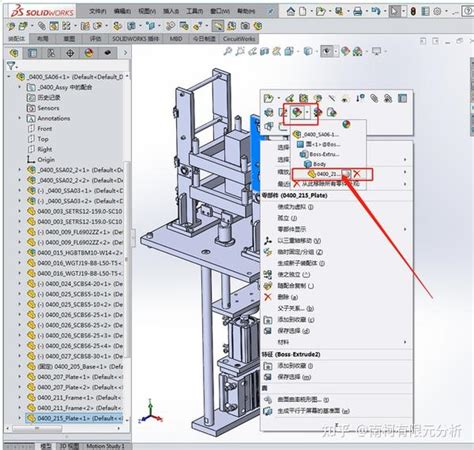
Task: Click the filter funnel icon in the tree
Action: pos(11,66)
